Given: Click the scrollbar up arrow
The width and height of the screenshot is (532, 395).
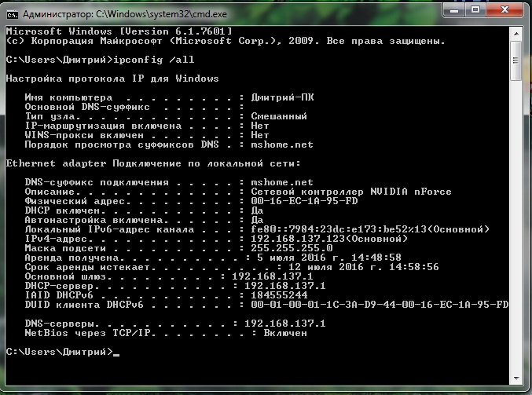Looking at the screenshot, I should click(516, 34).
